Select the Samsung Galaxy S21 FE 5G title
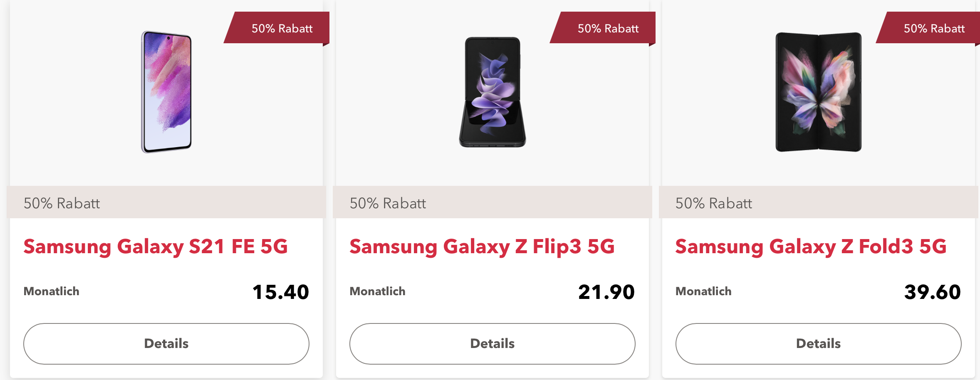This screenshot has height=380, width=980. point(156,247)
